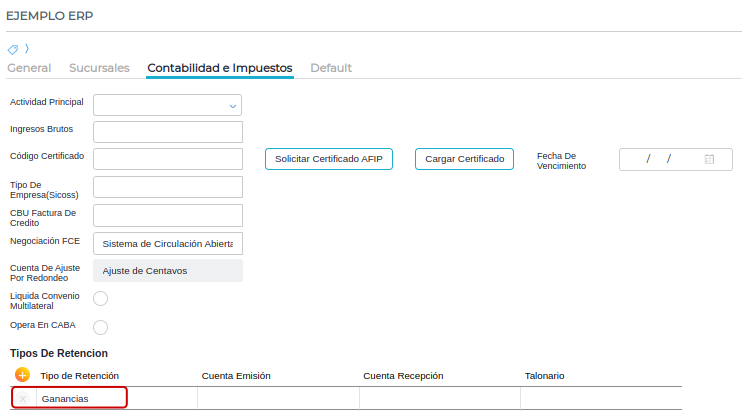The height and width of the screenshot is (411, 742).
Task: Click Solicitar Certificado AFIP button
Action: [x=329, y=159]
